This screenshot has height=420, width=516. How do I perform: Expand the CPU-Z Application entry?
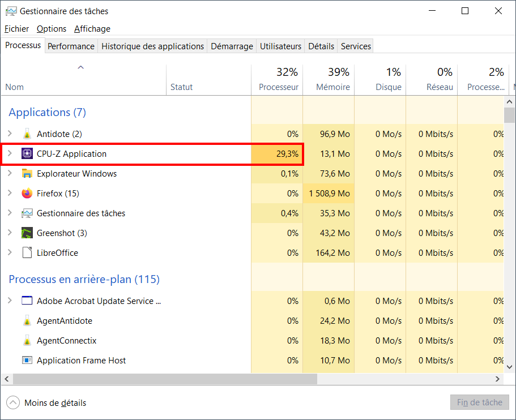pyautogui.click(x=10, y=153)
